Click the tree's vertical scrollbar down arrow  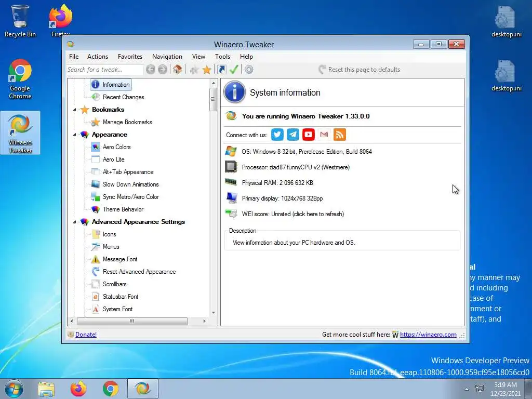[214, 312]
